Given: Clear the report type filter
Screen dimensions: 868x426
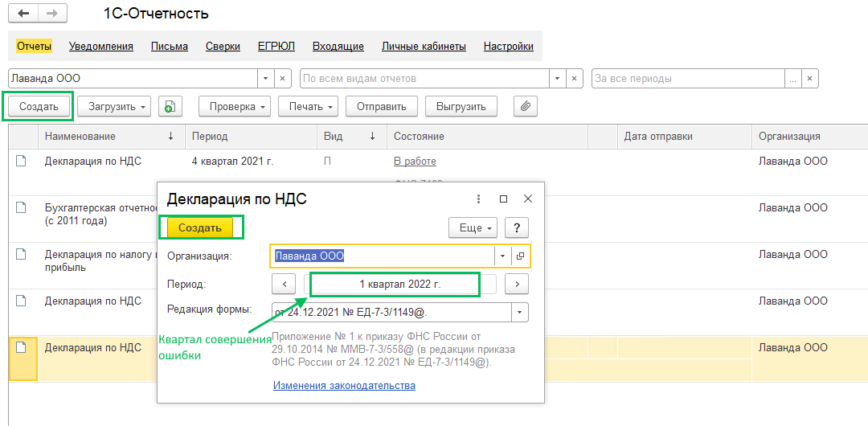Looking at the screenshot, I should [x=574, y=79].
